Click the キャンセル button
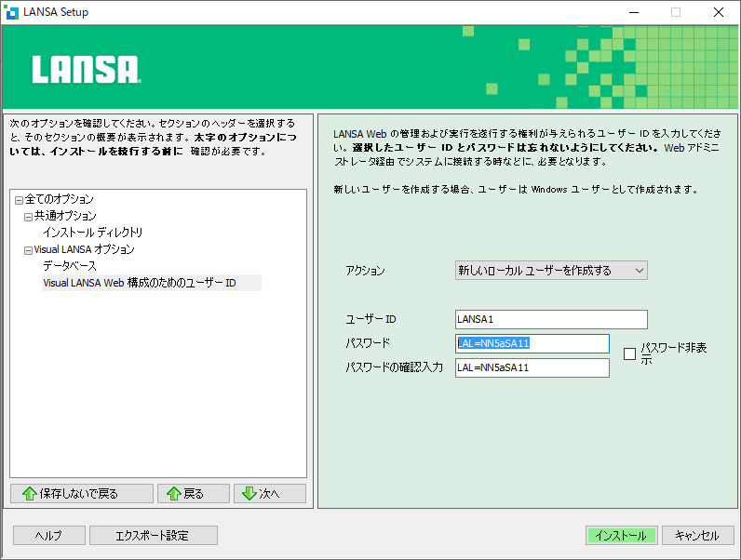 click(x=698, y=536)
